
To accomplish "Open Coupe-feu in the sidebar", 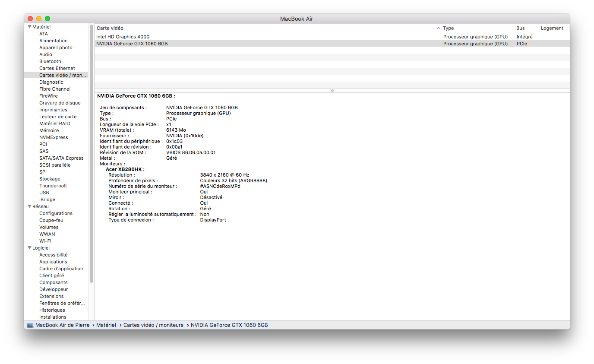I will click(x=51, y=220).
